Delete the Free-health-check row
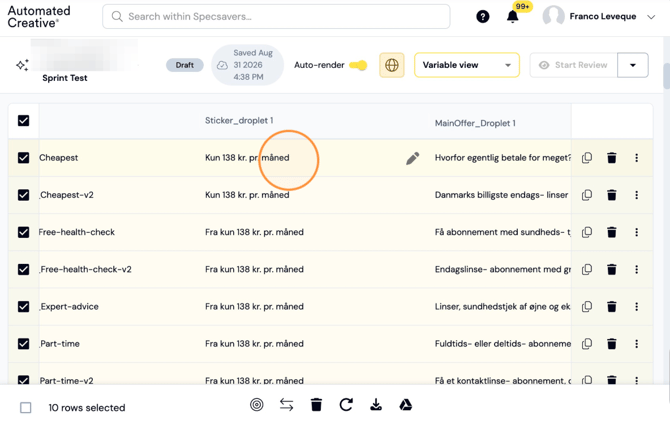 (x=611, y=232)
